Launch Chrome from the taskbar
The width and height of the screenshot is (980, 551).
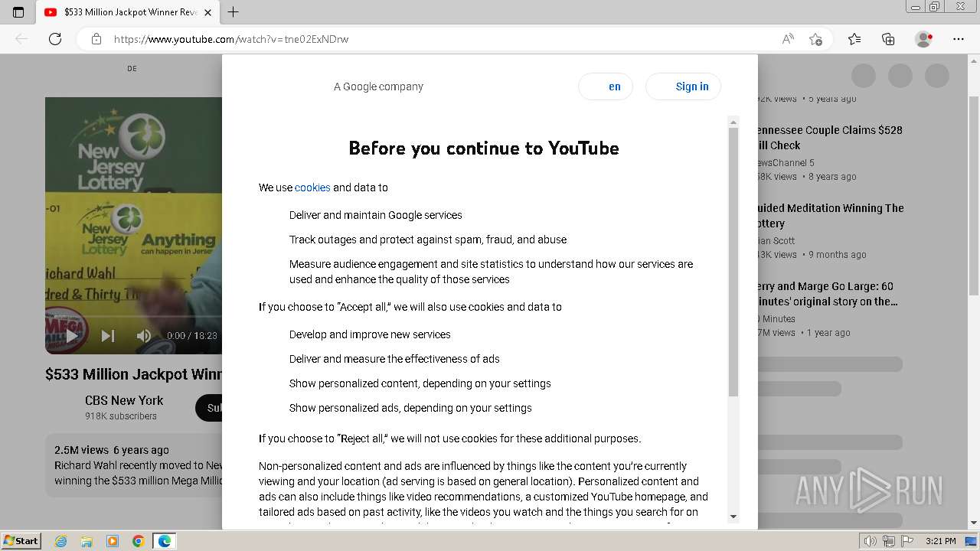[x=139, y=541]
